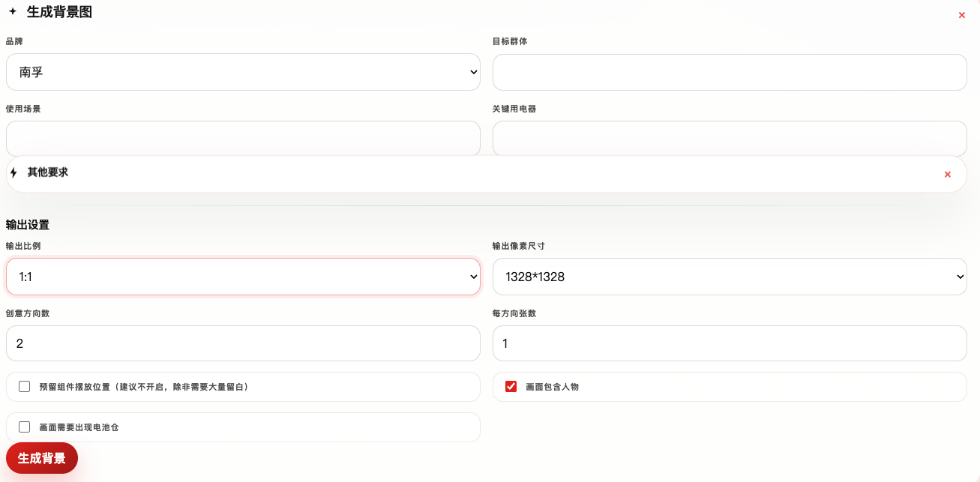Focus the 目标群体 input field
This screenshot has width=980, height=482.
pyautogui.click(x=730, y=72)
